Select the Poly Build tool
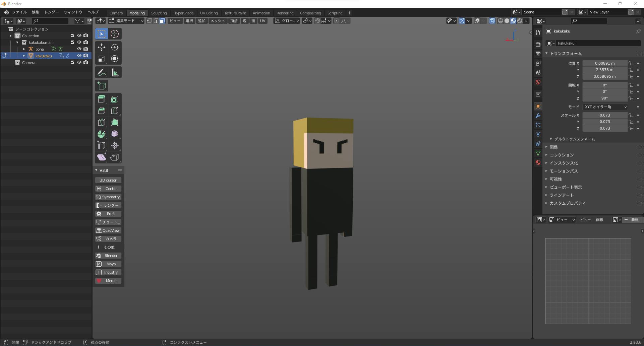The image size is (644, 346). (x=115, y=122)
